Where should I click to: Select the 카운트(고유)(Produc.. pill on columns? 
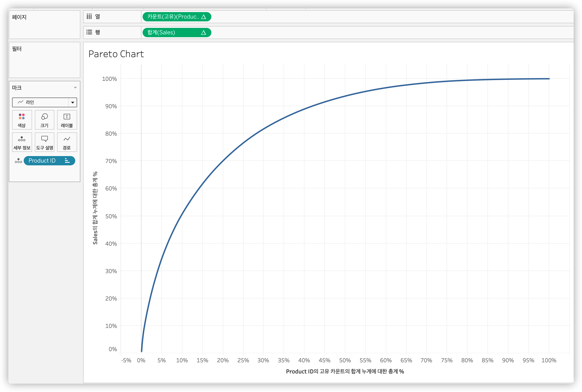(x=173, y=17)
